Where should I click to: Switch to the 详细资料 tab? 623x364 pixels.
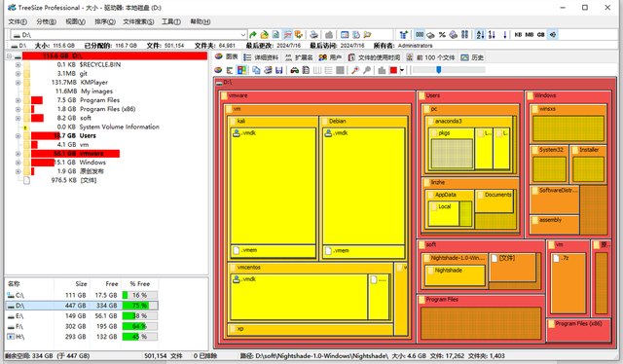(x=261, y=57)
